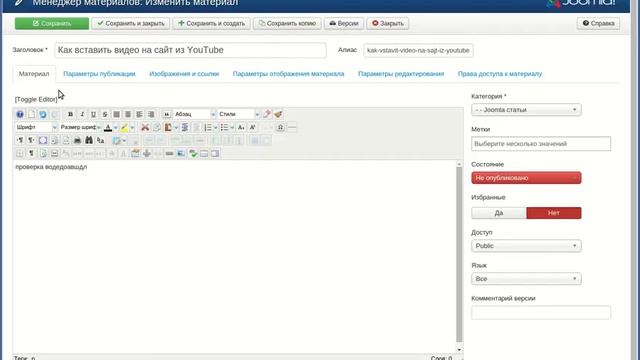
Task: Toggle italic formatting
Action: click(82, 114)
